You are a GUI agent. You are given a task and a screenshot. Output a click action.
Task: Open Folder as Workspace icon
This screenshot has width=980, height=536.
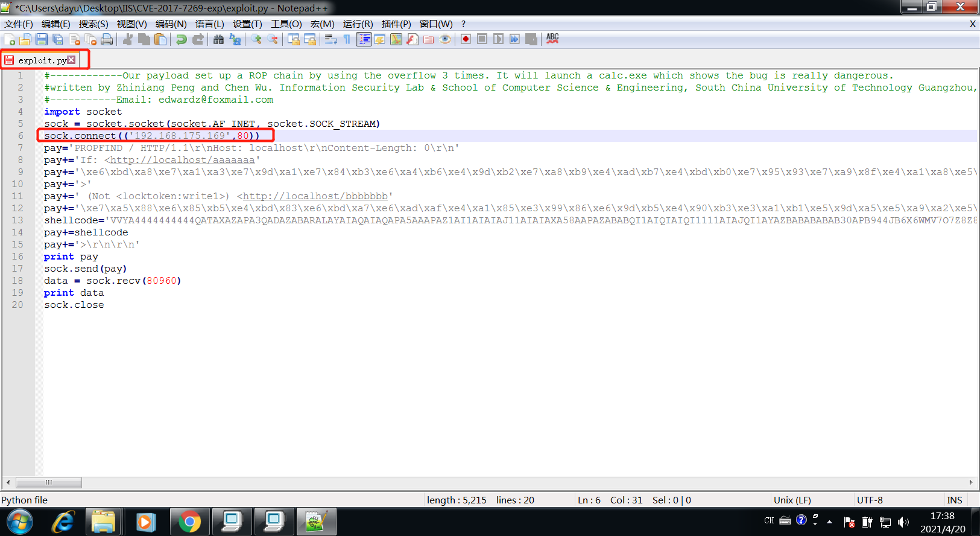tap(429, 39)
